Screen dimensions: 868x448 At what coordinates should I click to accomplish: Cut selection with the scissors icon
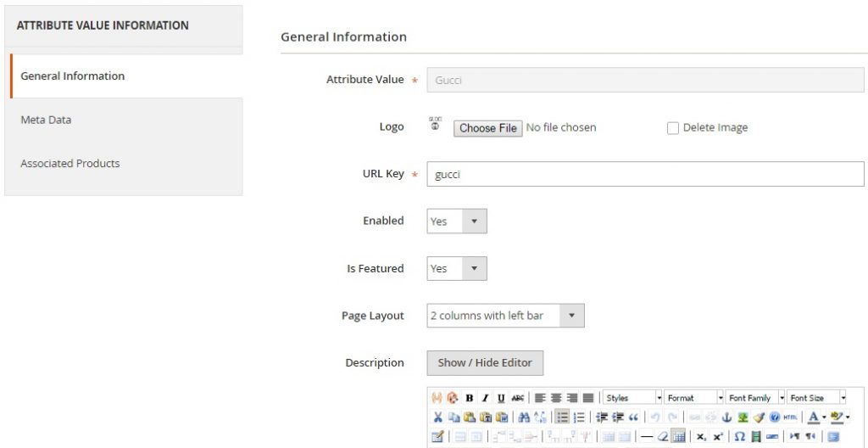tap(438, 417)
